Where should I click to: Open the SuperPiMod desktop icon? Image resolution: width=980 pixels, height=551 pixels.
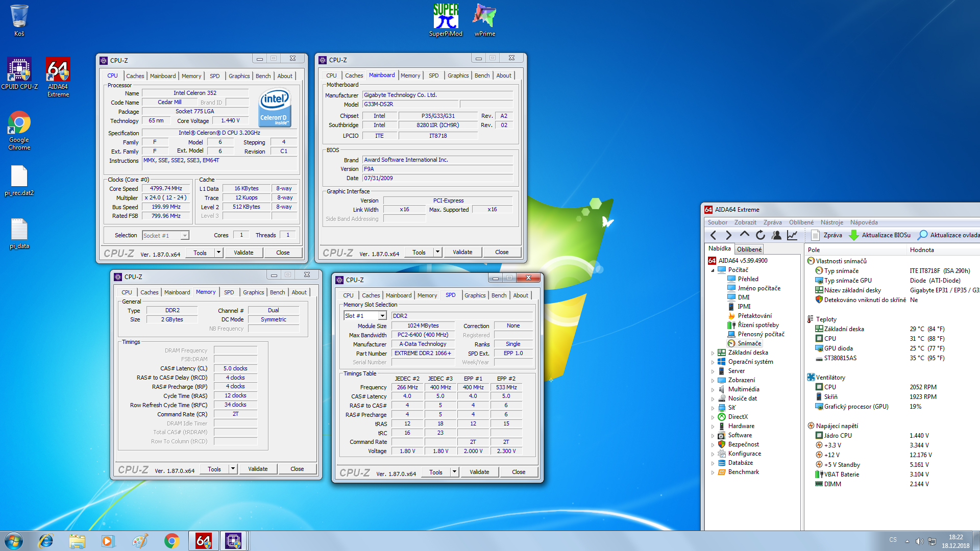446,20
